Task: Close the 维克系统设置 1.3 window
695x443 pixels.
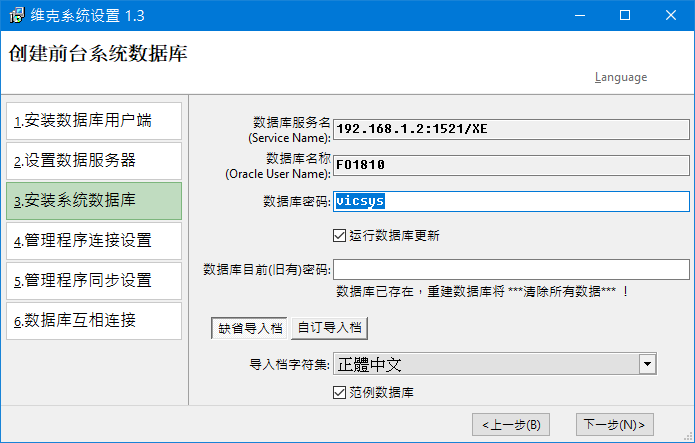Action: click(671, 16)
